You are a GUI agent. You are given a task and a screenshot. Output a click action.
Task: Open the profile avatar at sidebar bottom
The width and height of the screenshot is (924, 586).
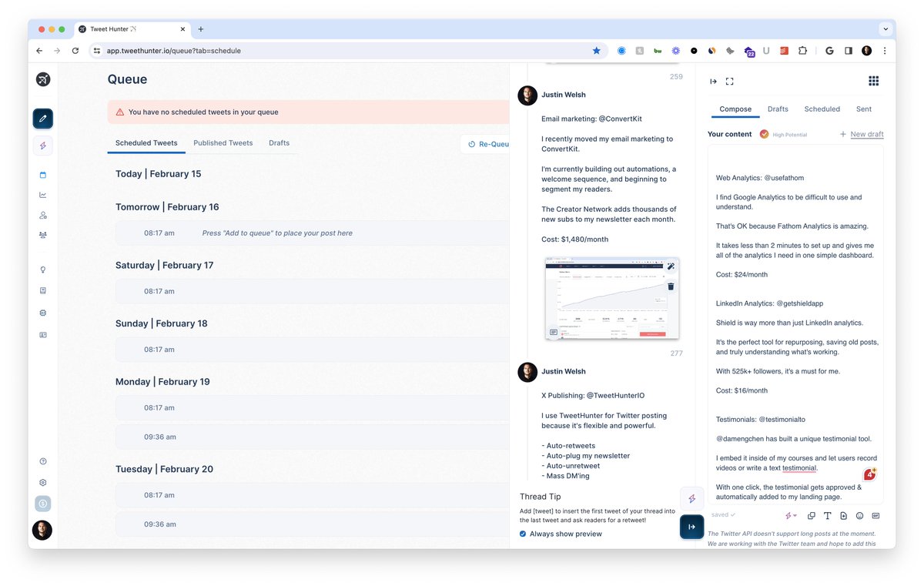(x=42, y=530)
